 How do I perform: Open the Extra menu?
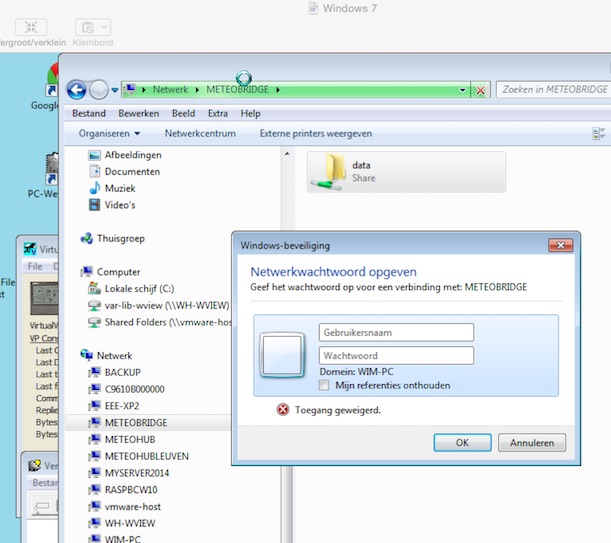(x=217, y=113)
